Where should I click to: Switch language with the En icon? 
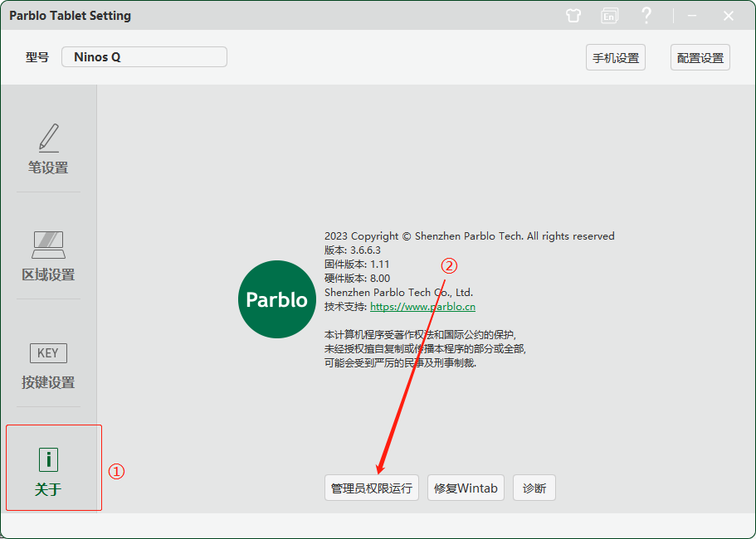pyautogui.click(x=609, y=16)
